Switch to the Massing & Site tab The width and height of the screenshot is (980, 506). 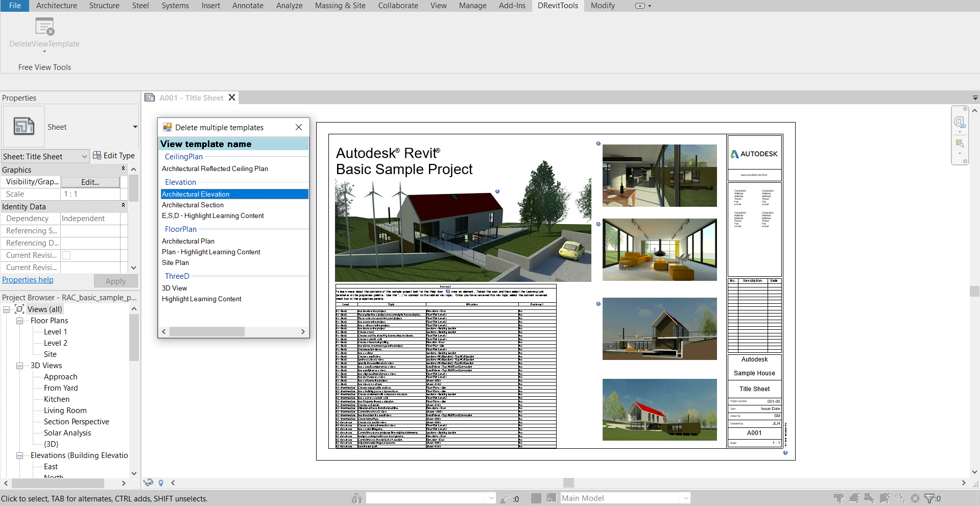point(340,6)
